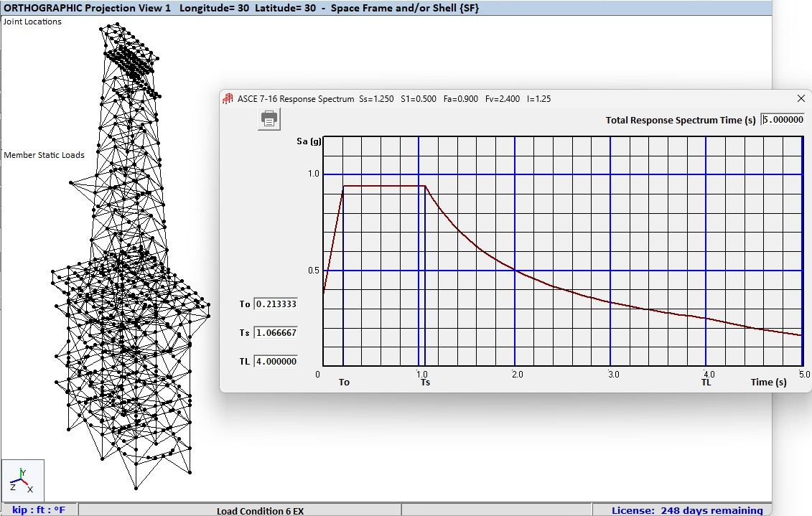Viewport: 812px width, 516px height.
Task: Select the red frame icon on the dialog title bar
Action: click(x=228, y=98)
